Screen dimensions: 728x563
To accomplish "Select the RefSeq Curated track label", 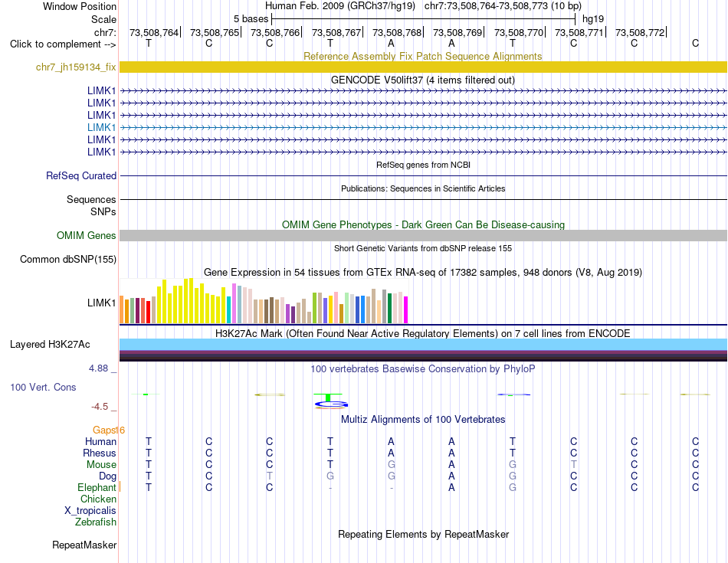I will [81, 175].
